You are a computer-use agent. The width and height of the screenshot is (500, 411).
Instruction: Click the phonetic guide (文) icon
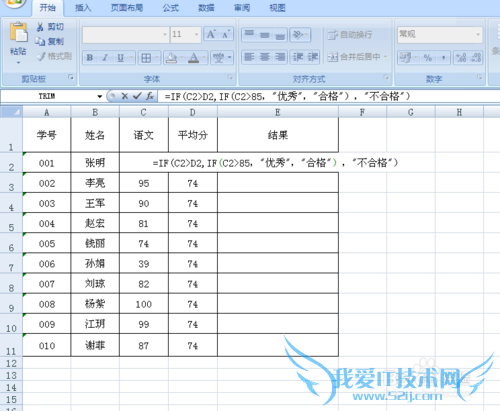[219, 58]
